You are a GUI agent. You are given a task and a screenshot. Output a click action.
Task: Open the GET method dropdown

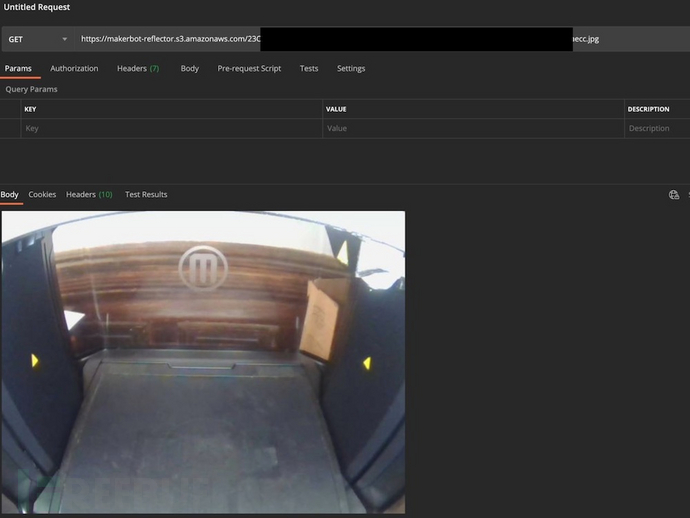38,39
